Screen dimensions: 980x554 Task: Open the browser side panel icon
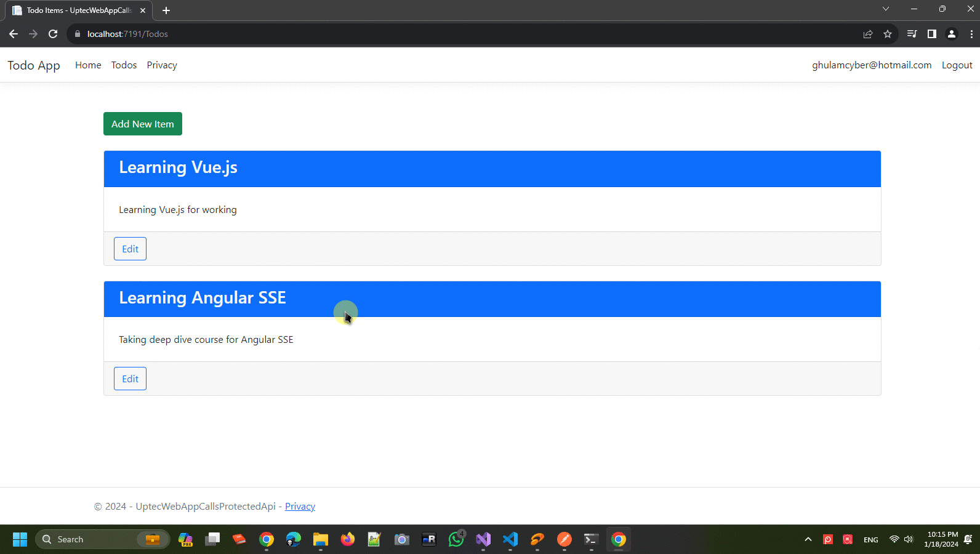click(932, 34)
